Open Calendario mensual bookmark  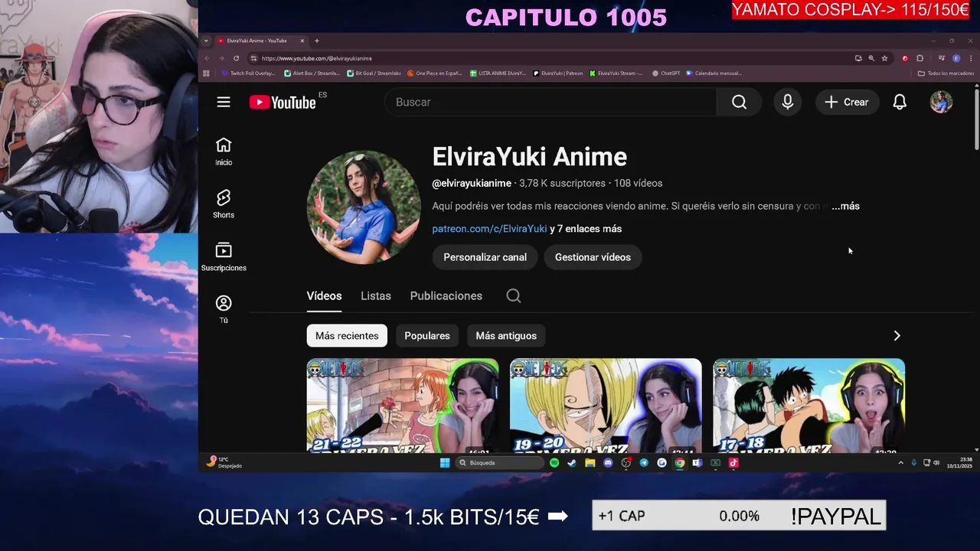coord(714,73)
